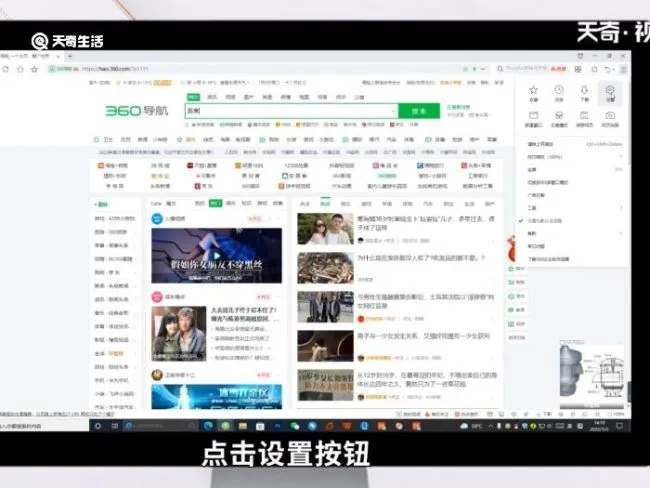Click the 100% zoom indicator in status bar

coord(617,414)
